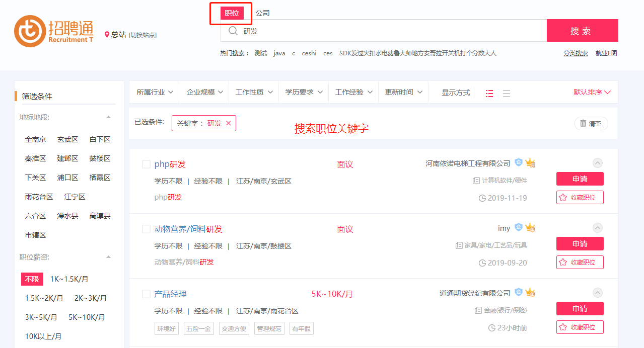
Task: Click the verified badge next to imy
Action: (518, 228)
